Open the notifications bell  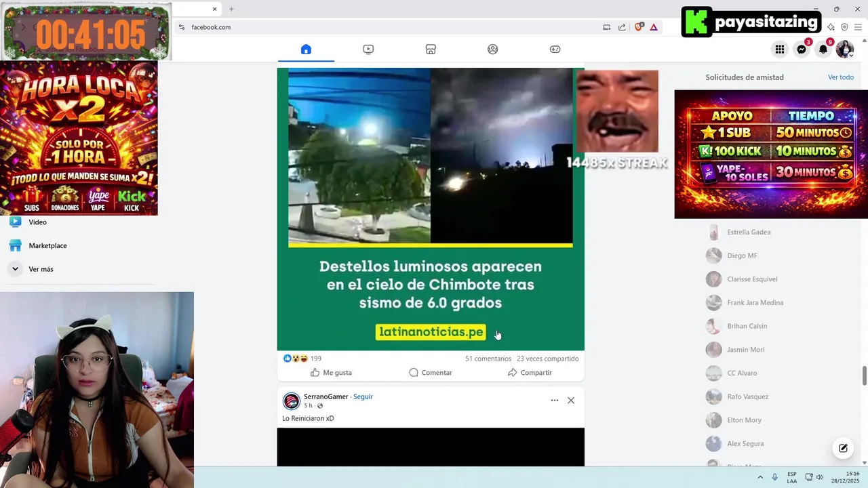click(823, 49)
